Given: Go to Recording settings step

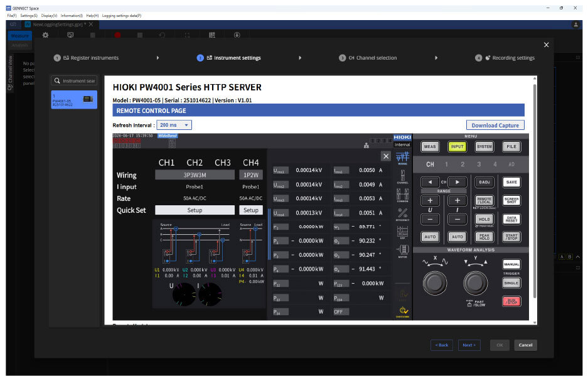Looking at the screenshot, I should point(505,58).
